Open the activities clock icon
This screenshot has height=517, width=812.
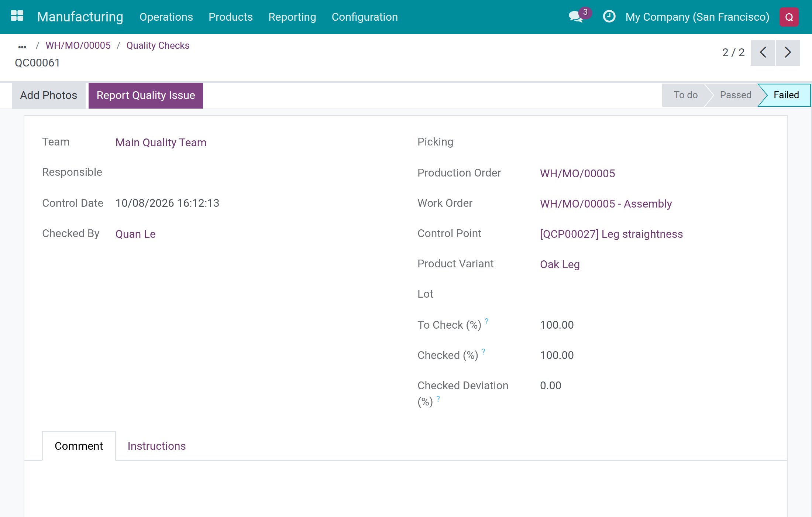pos(609,16)
